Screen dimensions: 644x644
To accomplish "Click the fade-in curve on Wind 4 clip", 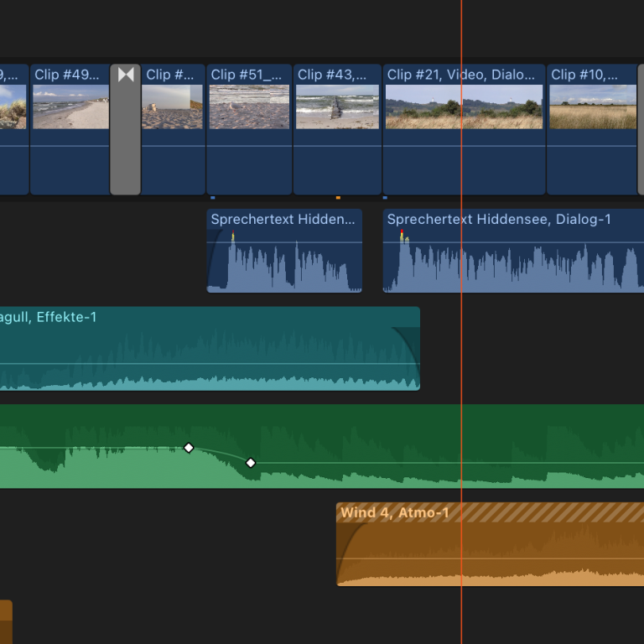I will coord(351,545).
